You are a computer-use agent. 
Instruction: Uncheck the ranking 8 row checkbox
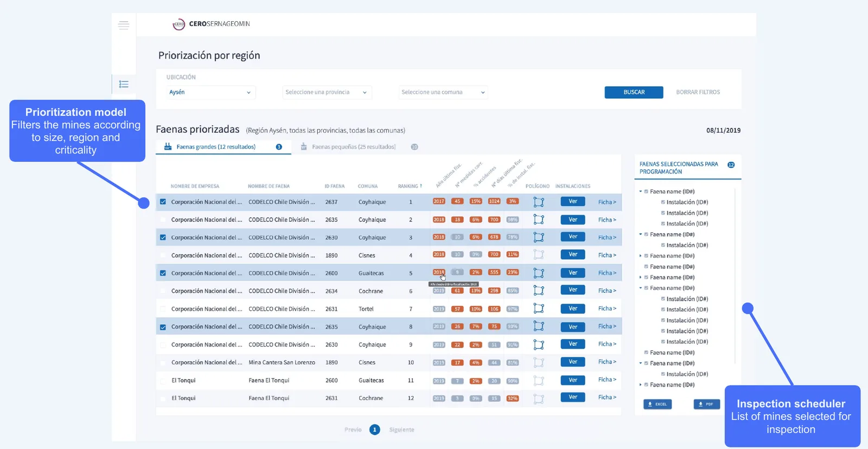163,327
